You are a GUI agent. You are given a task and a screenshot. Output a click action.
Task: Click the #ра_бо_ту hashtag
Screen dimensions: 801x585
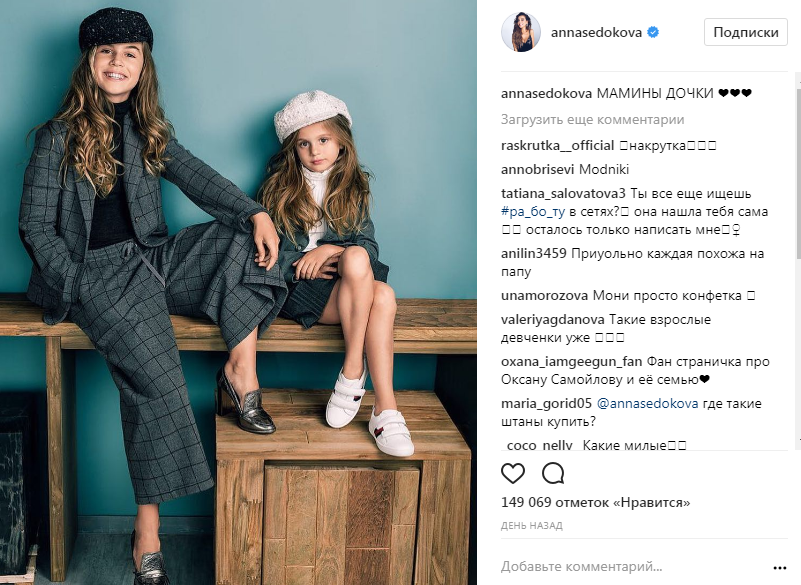533,212
